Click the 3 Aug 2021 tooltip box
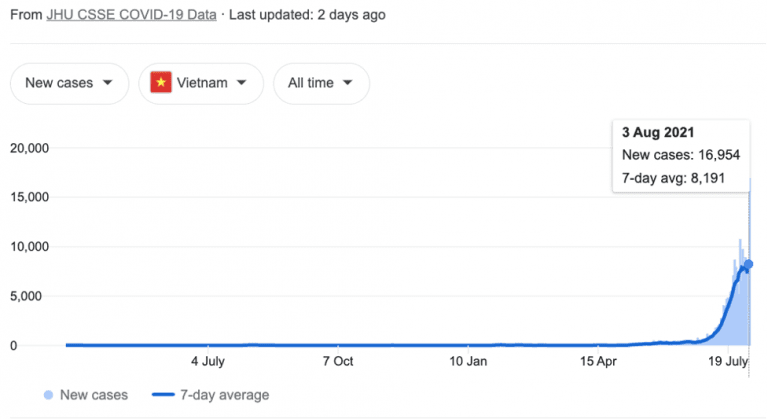The height and width of the screenshot is (419, 768). (x=681, y=155)
